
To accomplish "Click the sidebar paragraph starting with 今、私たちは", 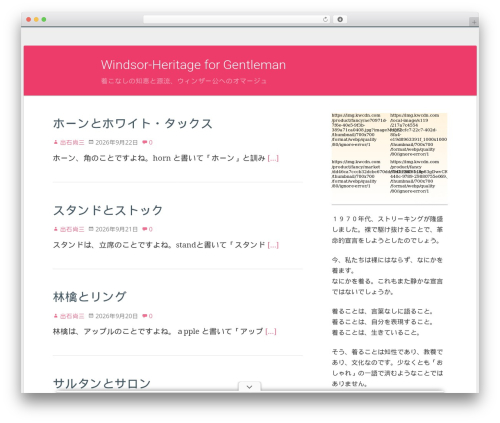I will point(388,276).
